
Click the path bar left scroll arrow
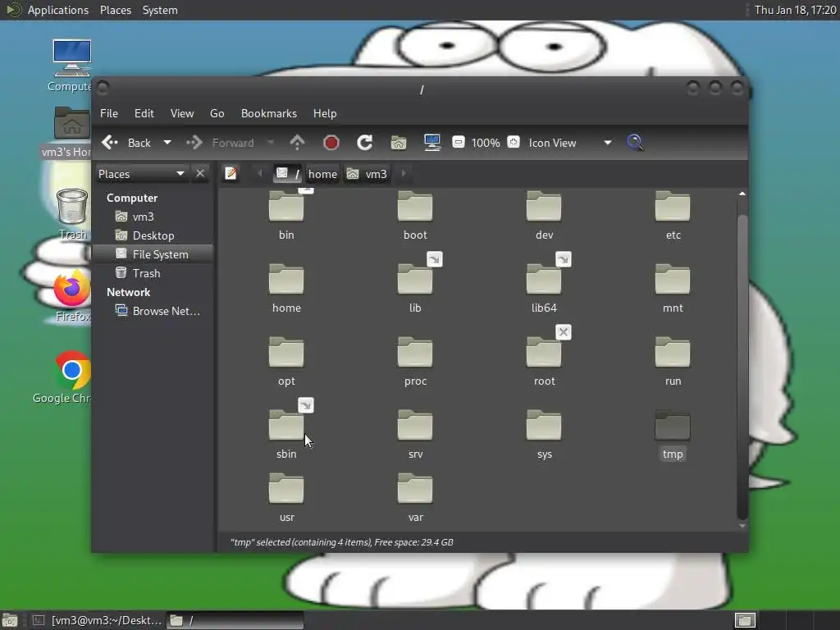pyautogui.click(x=260, y=174)
